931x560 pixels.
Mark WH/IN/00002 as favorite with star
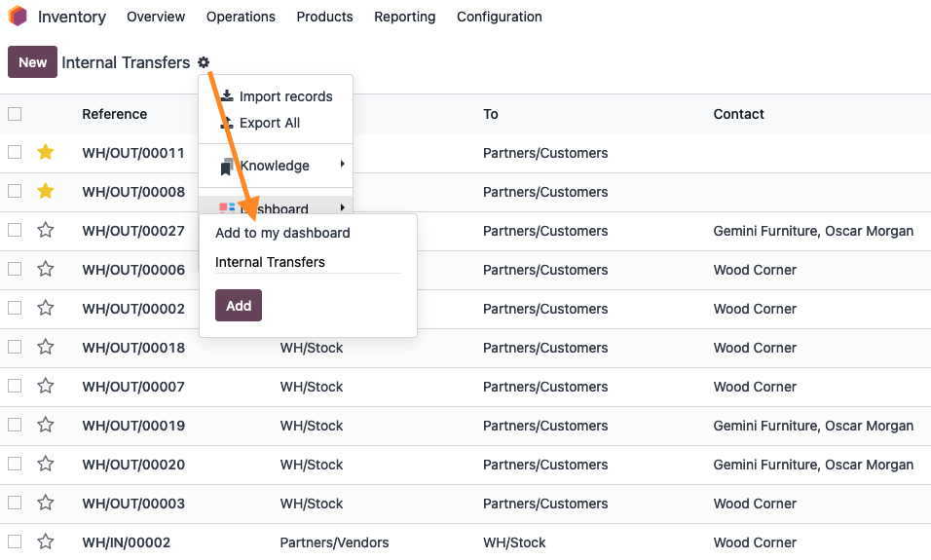coord(46,542)
